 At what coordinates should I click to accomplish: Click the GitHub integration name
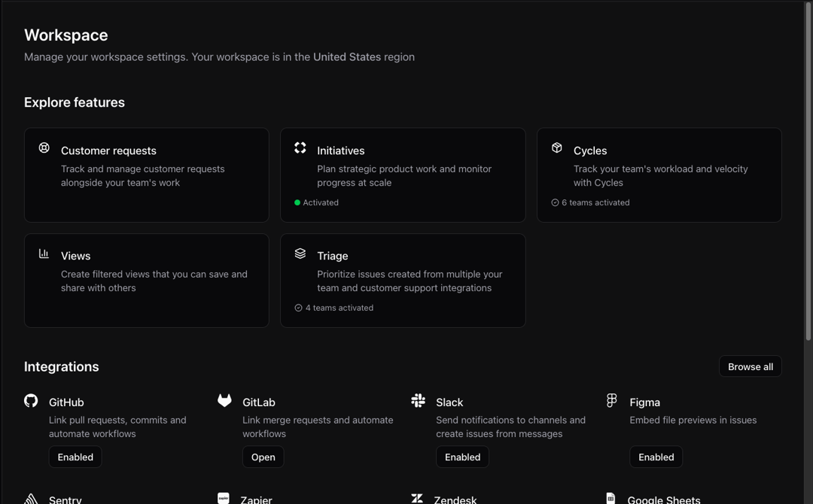pyautogui.click(x=66, y=402)
